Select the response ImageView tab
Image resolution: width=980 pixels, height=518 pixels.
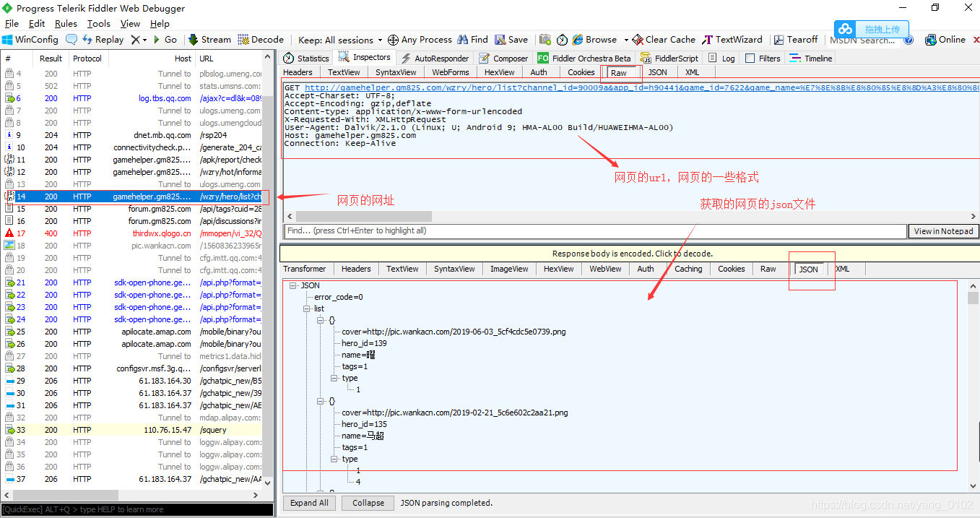[509, 269]
